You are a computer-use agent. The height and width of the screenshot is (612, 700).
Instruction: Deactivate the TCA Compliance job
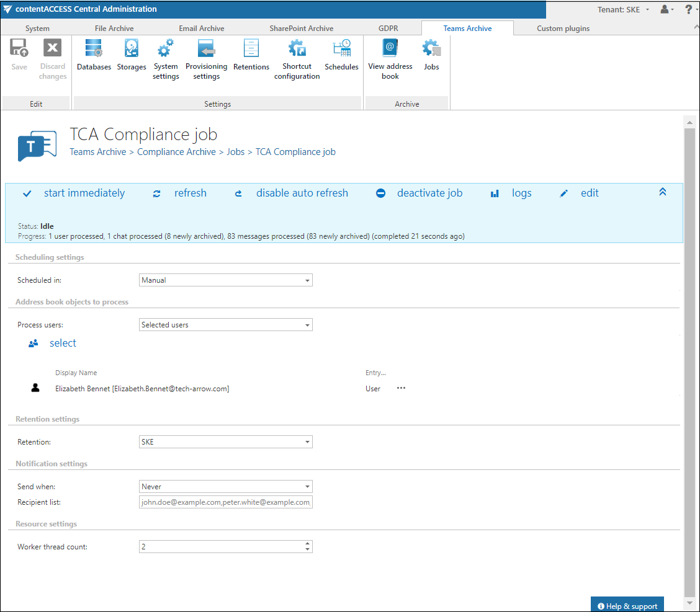pyautogui.click(x=429, y=193)
